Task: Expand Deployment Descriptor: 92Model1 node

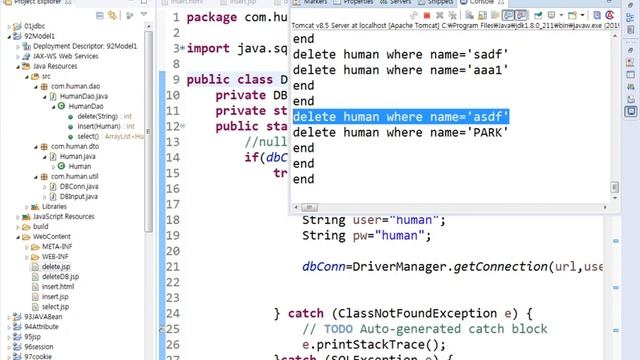Action: (18, 47)
